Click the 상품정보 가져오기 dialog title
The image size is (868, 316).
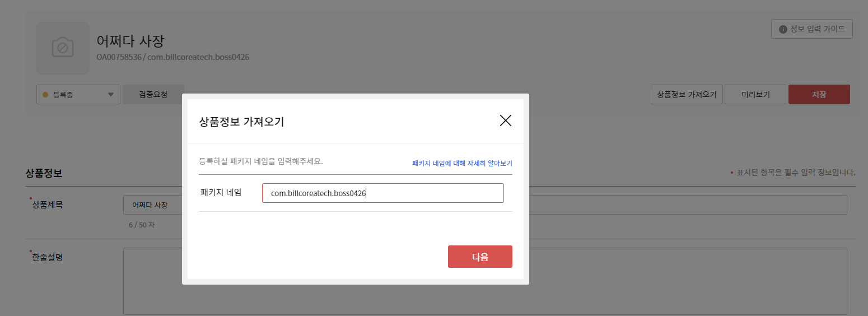coord(241,122)
